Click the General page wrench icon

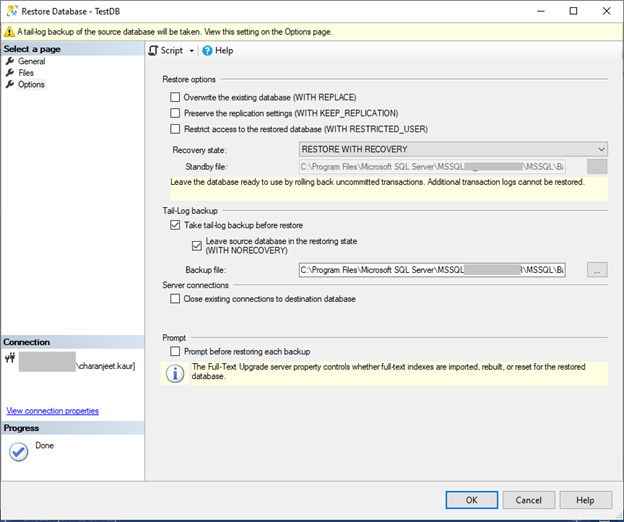pyautogui.click(x=10, y=62)
